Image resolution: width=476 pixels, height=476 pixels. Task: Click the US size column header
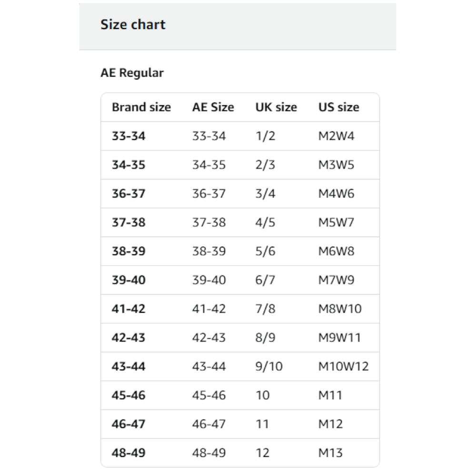pos(339,107)
